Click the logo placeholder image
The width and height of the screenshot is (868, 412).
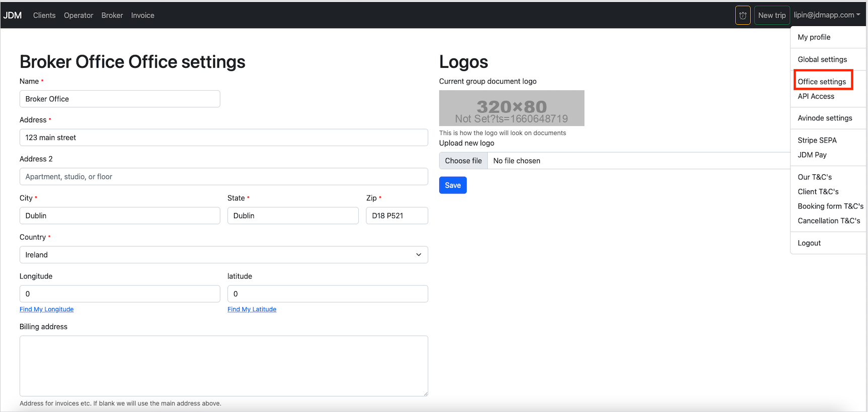(511, 108)
